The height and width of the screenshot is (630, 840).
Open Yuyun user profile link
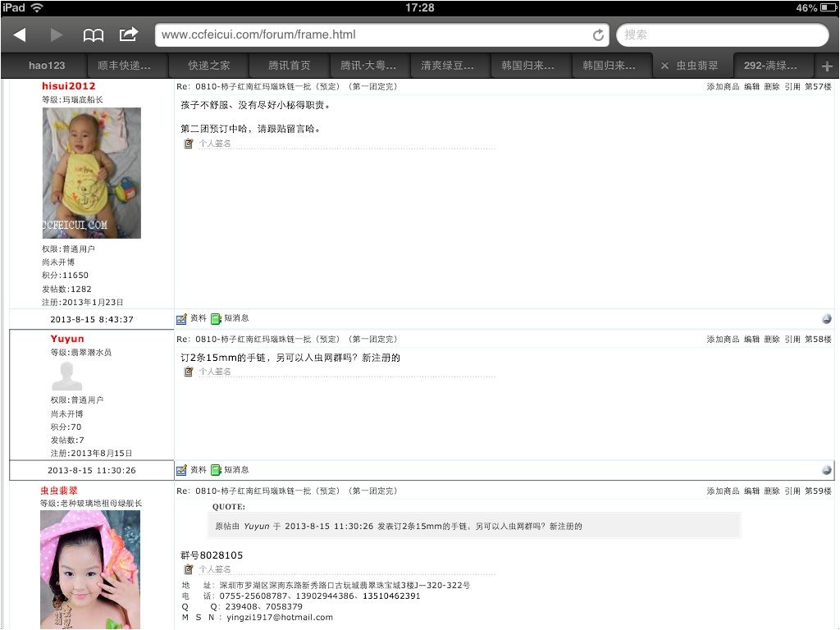[x=67, y=339]
